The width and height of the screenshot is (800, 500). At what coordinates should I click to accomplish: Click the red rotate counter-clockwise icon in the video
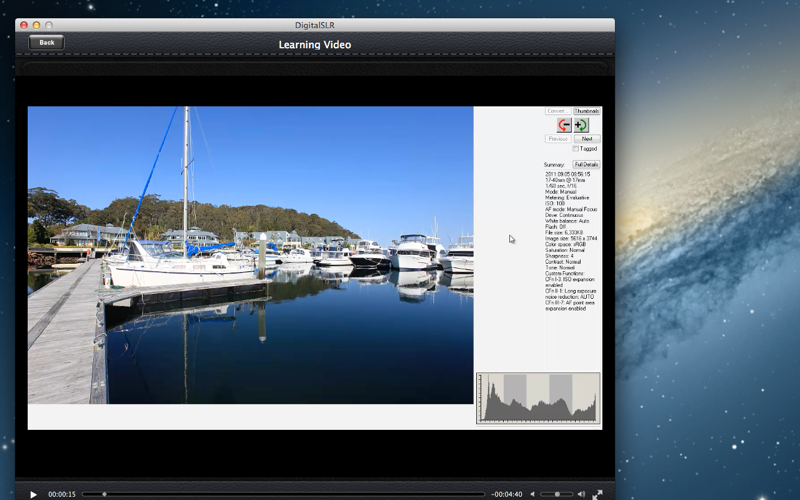click(x=564, y=125)
